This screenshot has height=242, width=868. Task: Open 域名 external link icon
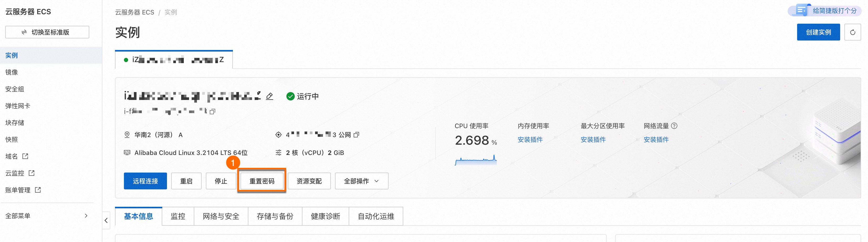coord(25,156)
